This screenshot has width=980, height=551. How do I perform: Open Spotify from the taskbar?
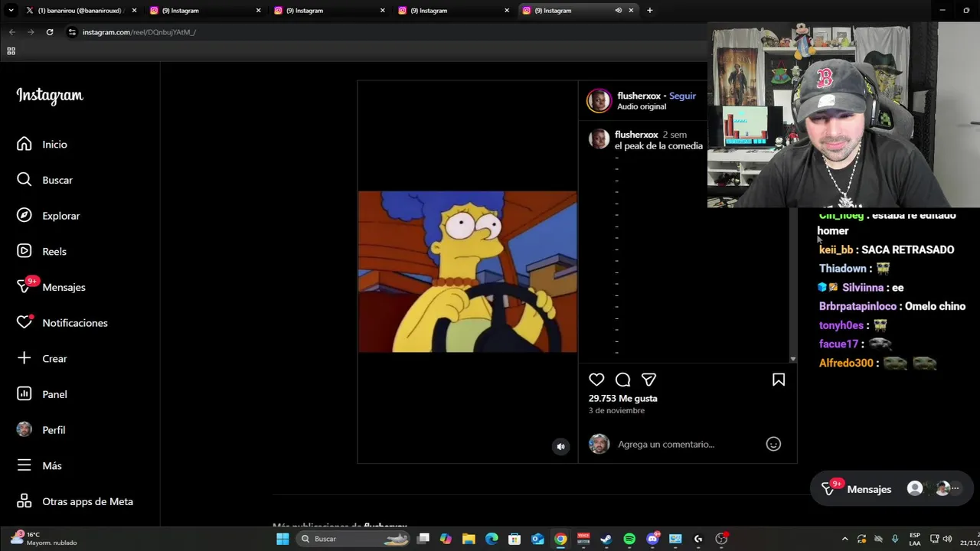pos(629,539)
